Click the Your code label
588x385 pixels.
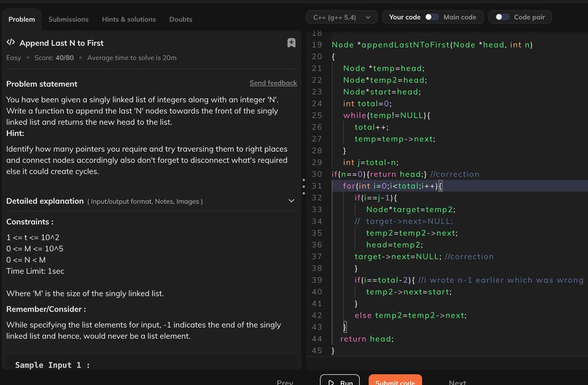tap(405, 17)
